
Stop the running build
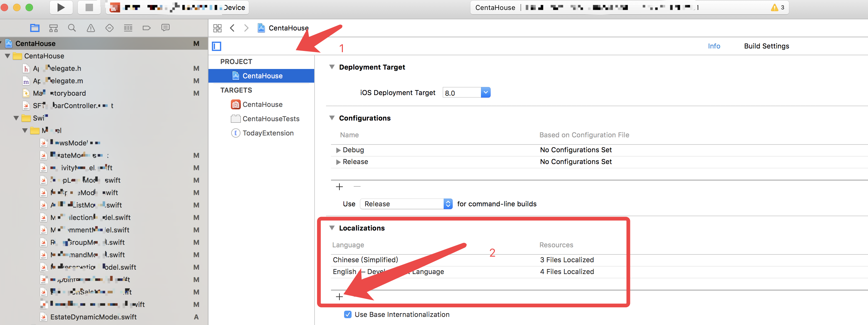(x=89, y=7)
